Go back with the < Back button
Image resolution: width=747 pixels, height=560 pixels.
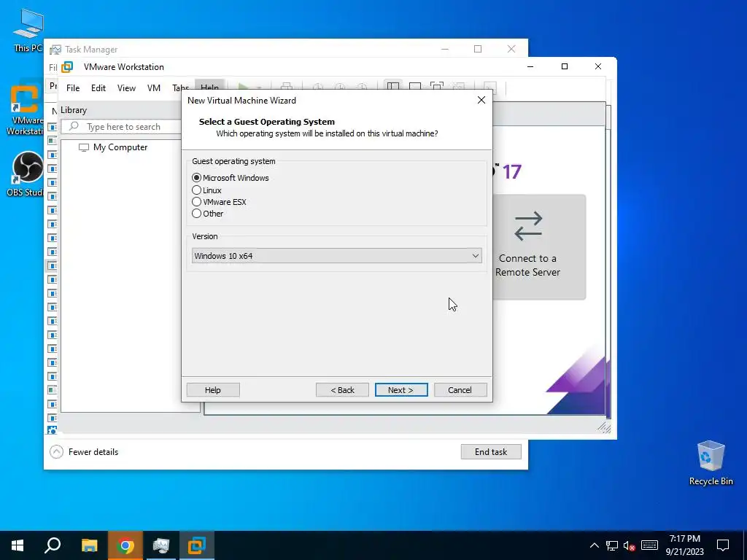point(342,390)
